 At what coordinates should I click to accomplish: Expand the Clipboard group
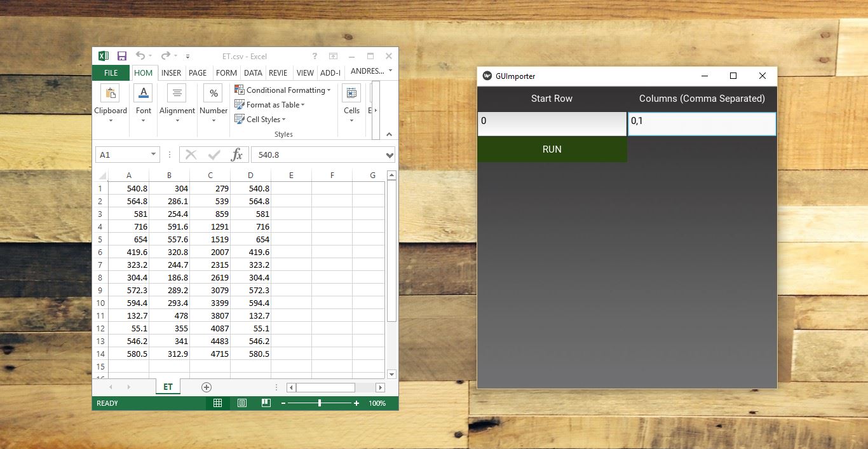tap(111, 104)
